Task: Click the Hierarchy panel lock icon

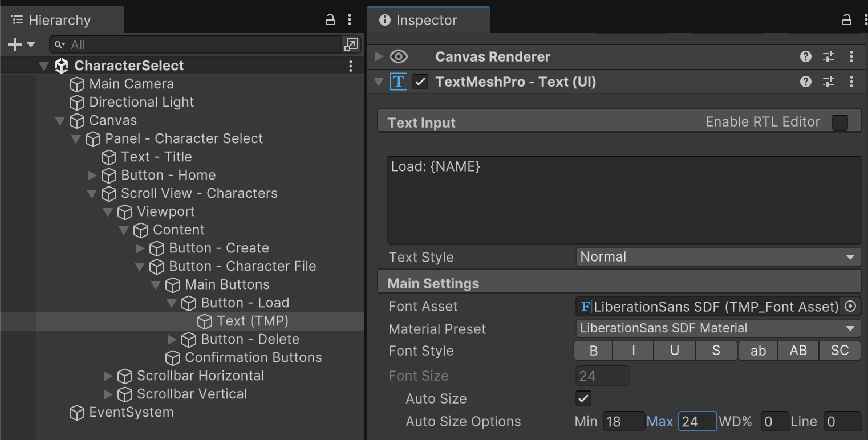Action: pyautogui.click(x=330, y=20)
